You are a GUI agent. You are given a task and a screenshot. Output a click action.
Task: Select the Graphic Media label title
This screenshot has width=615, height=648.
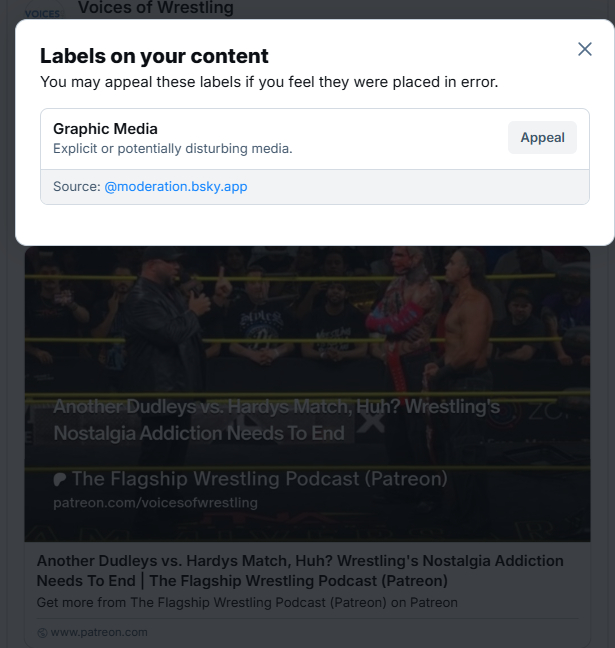point(105,129)
